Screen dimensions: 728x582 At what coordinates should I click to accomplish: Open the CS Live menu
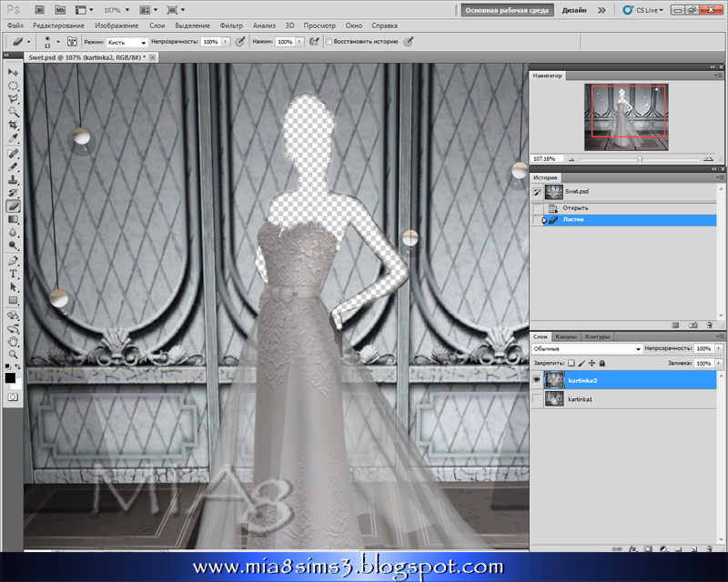(x=644, y=10)
